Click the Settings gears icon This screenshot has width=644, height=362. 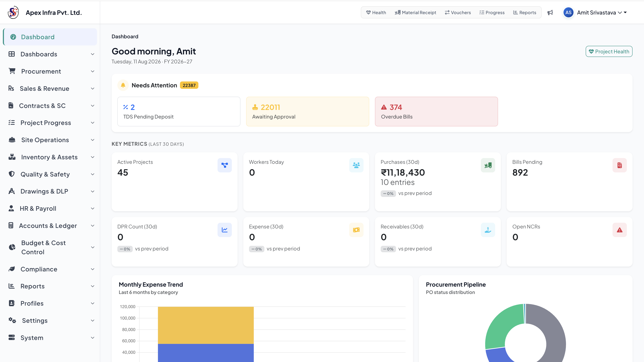point(12,320)
